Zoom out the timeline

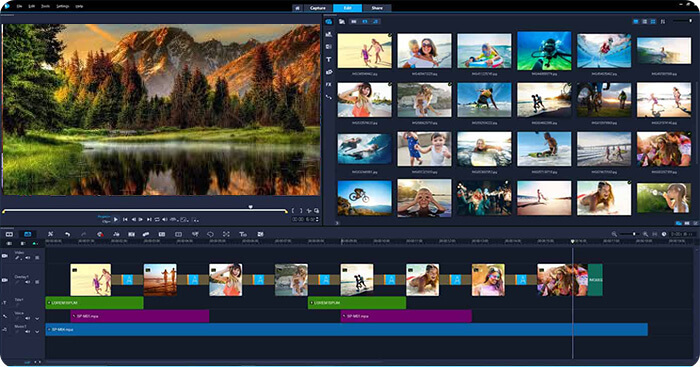614,234
